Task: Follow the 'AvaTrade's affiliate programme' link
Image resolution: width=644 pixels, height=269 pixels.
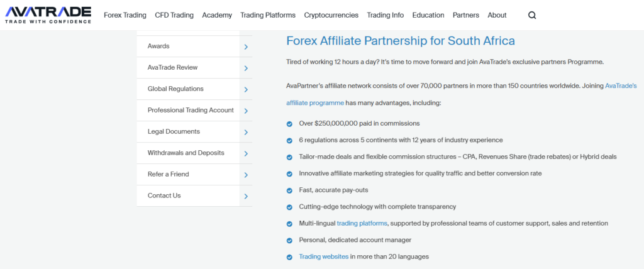Action: [315, 102]
